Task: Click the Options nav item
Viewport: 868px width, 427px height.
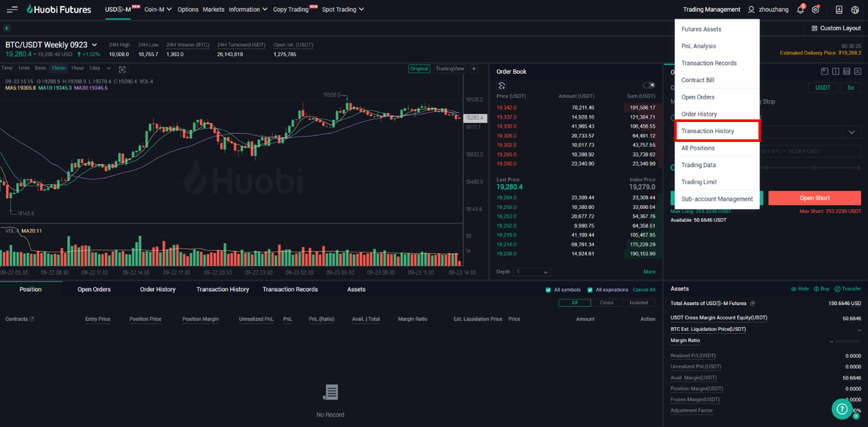Action: coord(188,10)
